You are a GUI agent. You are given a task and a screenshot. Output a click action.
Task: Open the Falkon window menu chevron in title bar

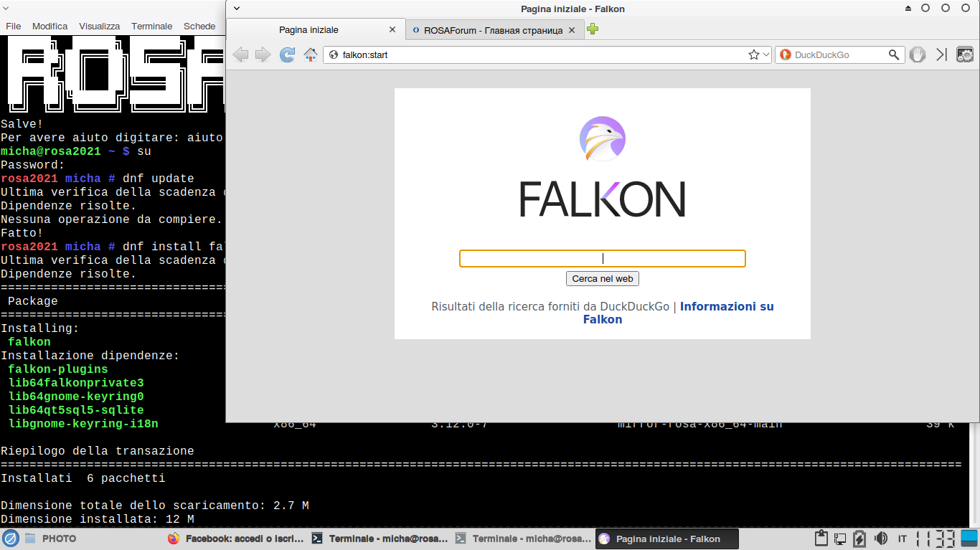[237, 9]
